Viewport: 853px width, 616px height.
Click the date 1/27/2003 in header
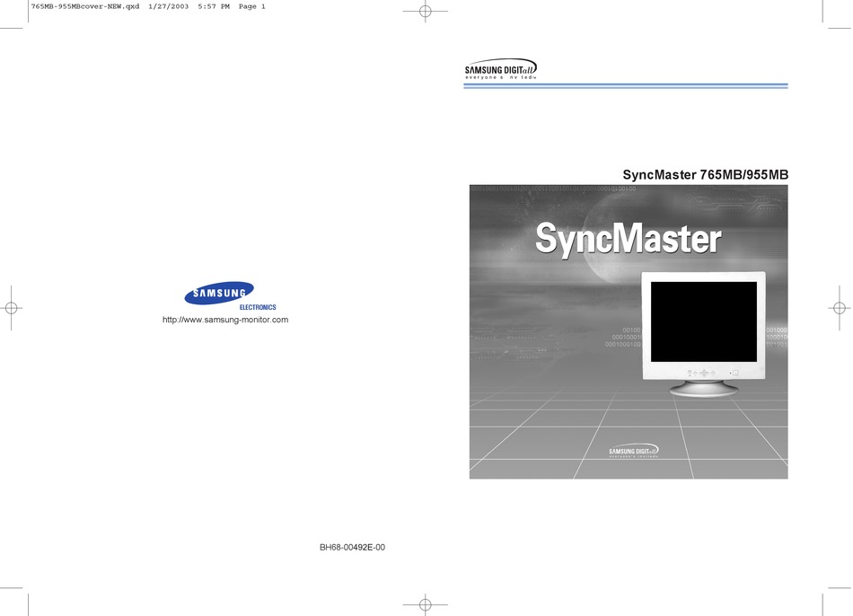point(168,6)
